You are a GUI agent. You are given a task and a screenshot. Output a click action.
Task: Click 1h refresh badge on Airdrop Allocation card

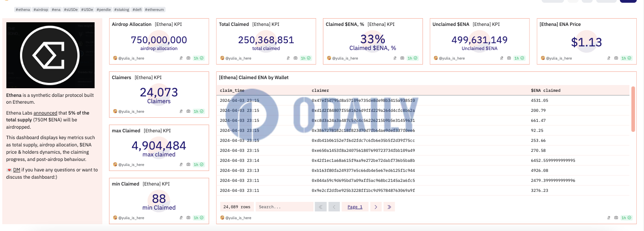tap(198, 58)
